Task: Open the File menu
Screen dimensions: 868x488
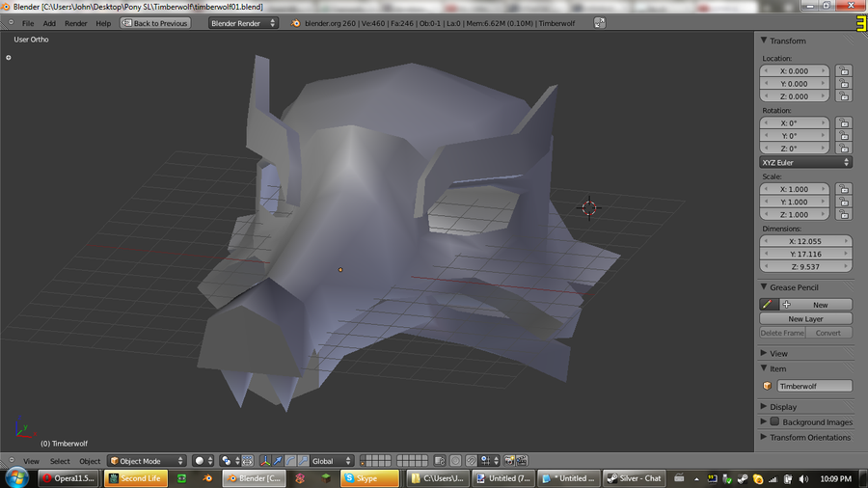Action: [28, 23]
